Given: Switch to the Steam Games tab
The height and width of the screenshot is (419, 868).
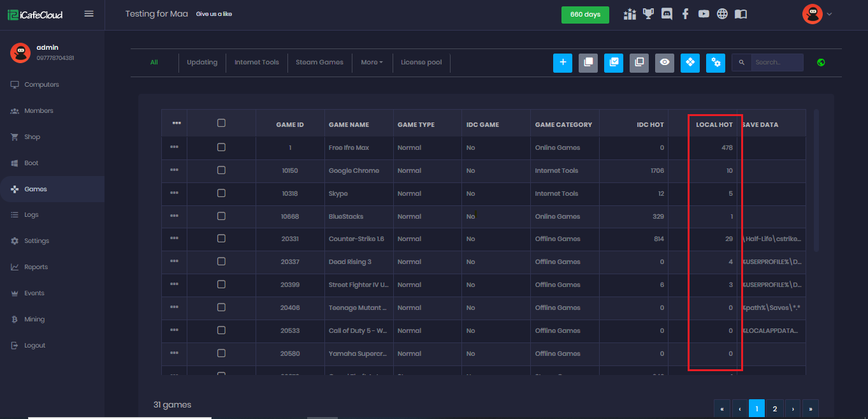Looking at the screenshot, I should (x=319, y=62).
